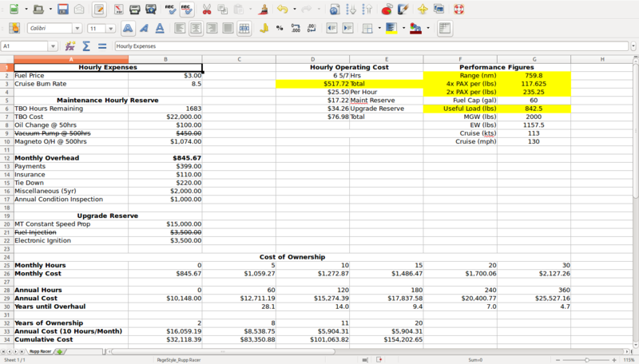Click the Clone Formatting paintbrush
Viewport: 639px width, 364px height.
pyautogui.click(x=264, y=10)
